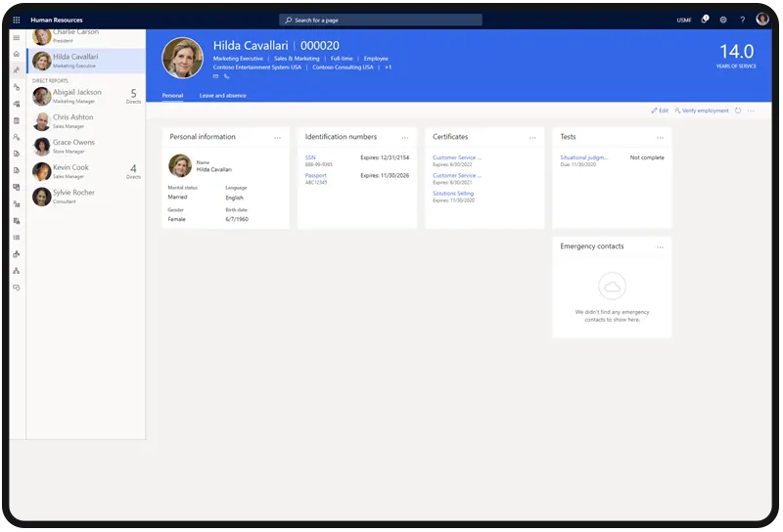Click the Edit button
The height and width of the screenshot is (532, 783).
click(660, 111)
